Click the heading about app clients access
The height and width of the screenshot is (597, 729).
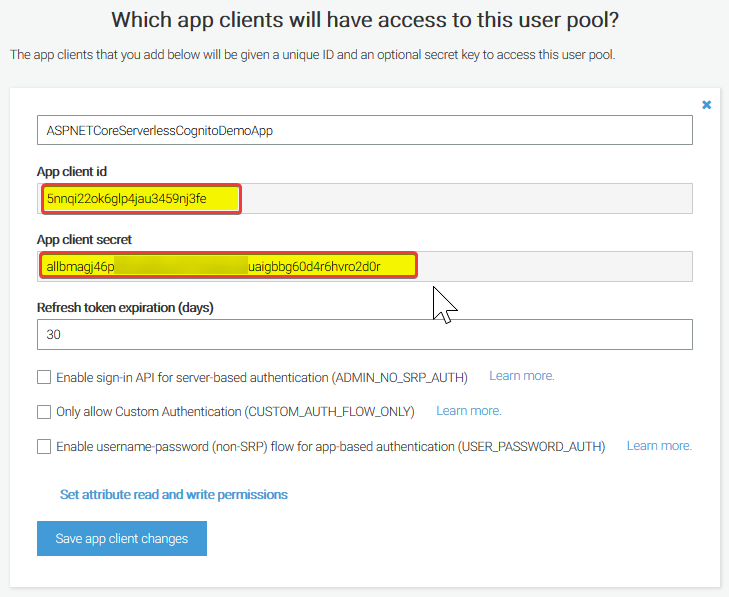pos(365,20)
